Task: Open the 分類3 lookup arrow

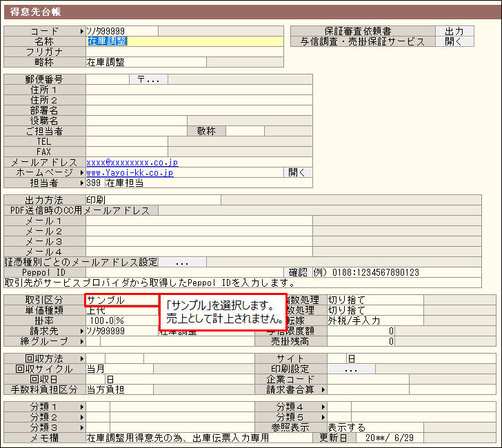Action: click(82, 427)
